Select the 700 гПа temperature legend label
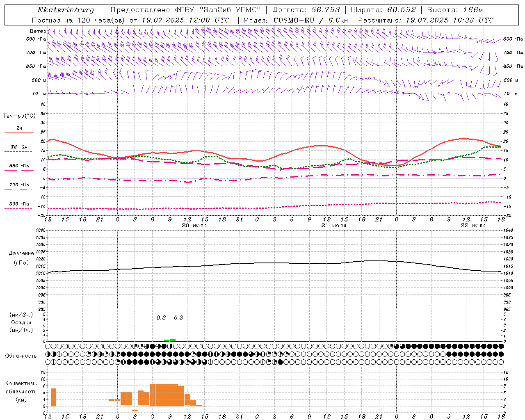 tap(19, 185)
